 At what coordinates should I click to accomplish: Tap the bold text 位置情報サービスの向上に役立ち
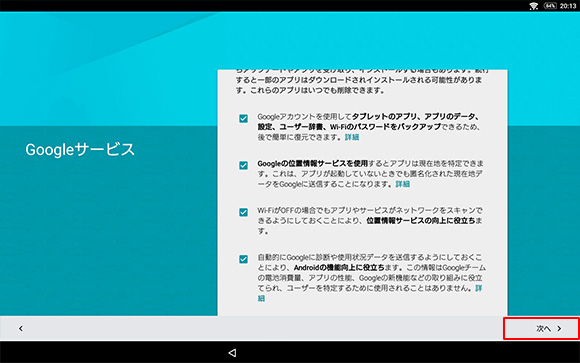[x=421, y=221]
